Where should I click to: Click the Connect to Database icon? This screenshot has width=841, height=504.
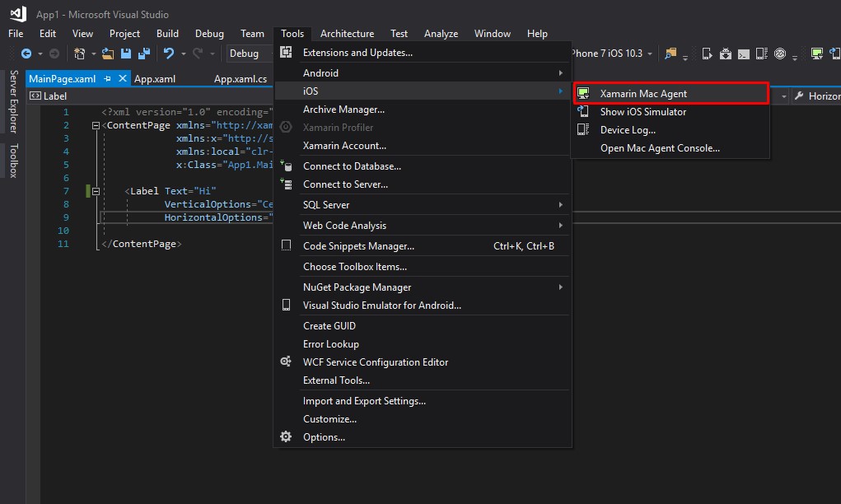286,166
